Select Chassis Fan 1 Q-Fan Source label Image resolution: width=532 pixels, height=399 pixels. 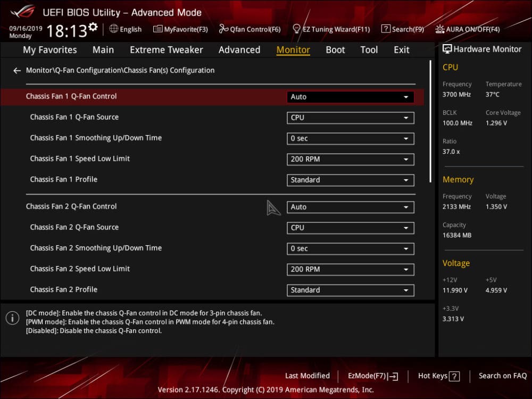[x=74, y=117]
